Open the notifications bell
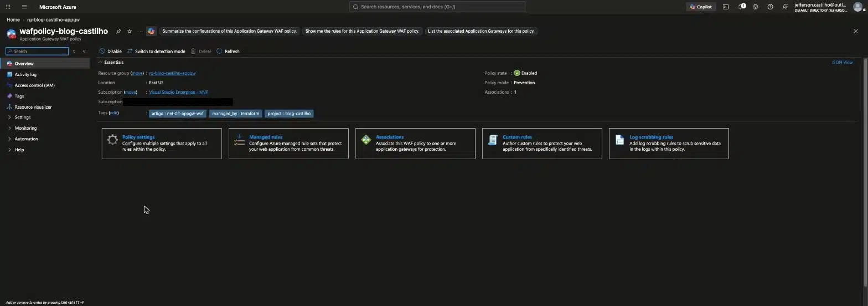The height and width of the screenshot is (306, 868). (741, 7)
